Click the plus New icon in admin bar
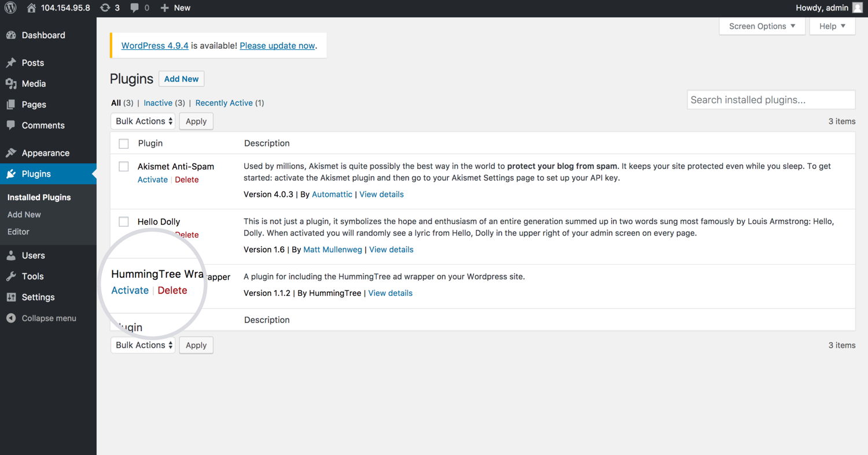Viewport: 868px width, 455px height. pyautogui.click(x=165, y=8)
